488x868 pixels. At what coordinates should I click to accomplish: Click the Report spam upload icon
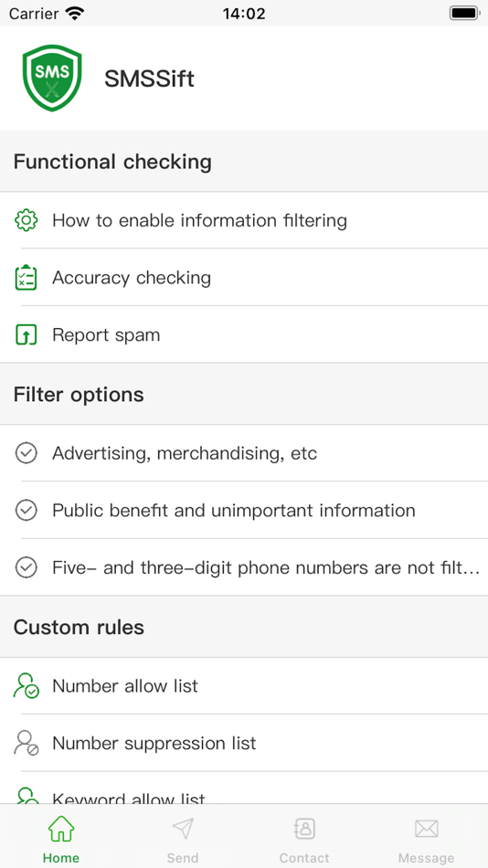point(26,335)
